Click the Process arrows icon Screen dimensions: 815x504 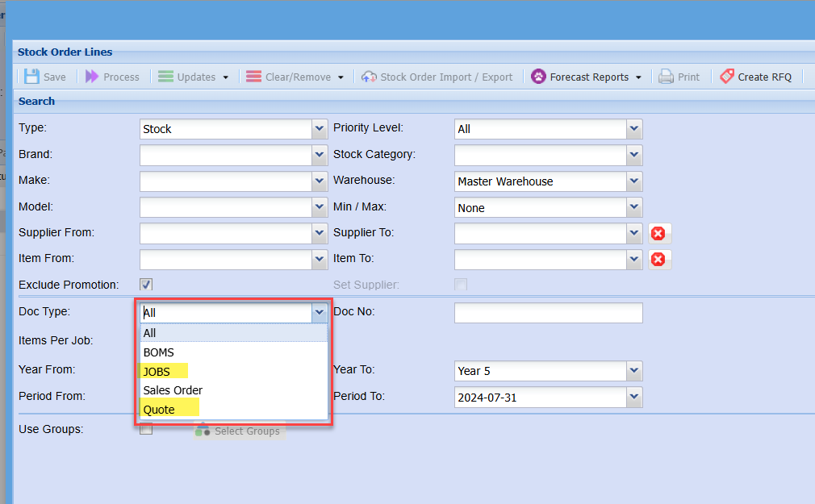click(92, 77)
